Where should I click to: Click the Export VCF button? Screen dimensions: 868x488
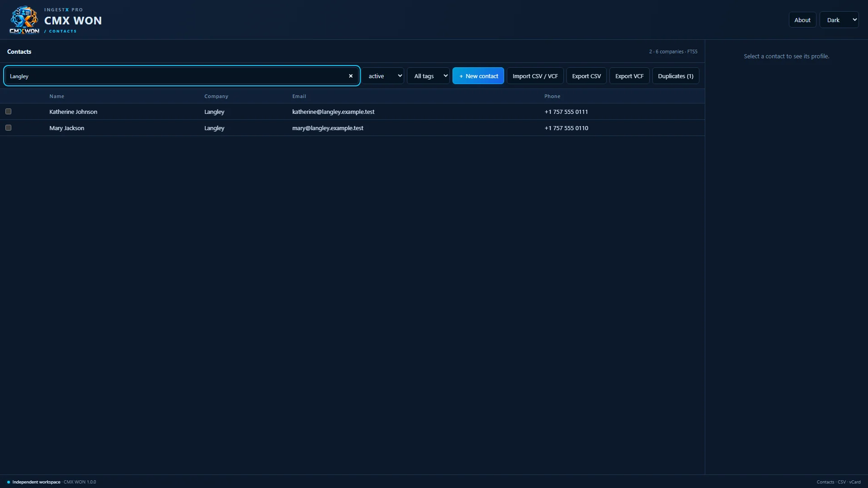click(x=629, y=76)
